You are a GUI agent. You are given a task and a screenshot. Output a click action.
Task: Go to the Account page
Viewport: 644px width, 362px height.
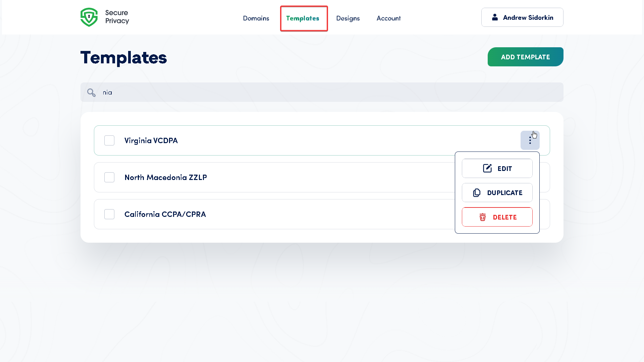click(x=388, y=18)
